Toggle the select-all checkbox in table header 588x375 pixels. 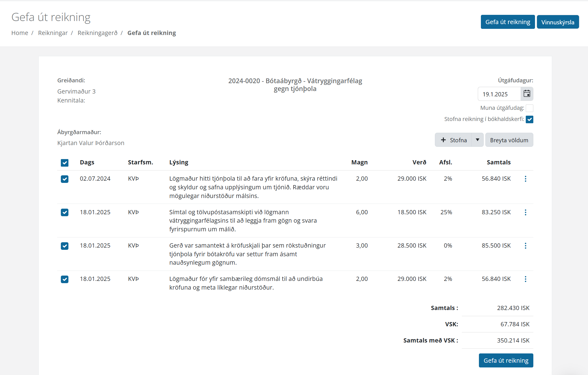[x=64, y=163]
